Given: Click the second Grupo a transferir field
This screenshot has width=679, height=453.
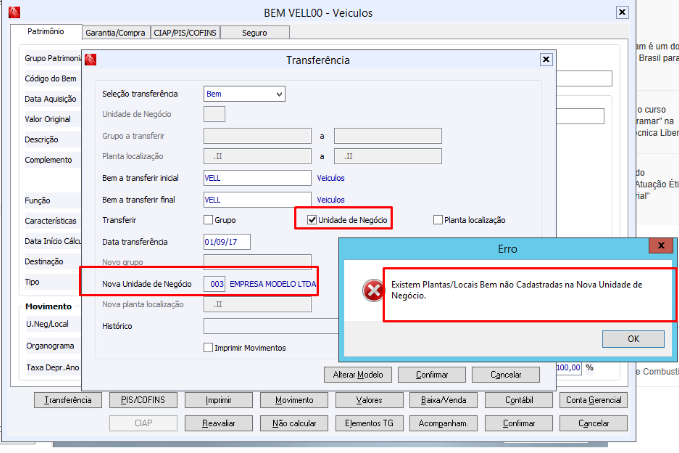Looking at the screenshot, I should coord(388,136).
